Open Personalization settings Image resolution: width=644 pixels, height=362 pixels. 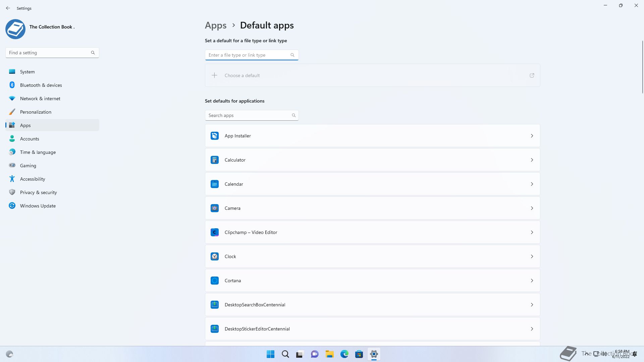(x=52, y=112)
